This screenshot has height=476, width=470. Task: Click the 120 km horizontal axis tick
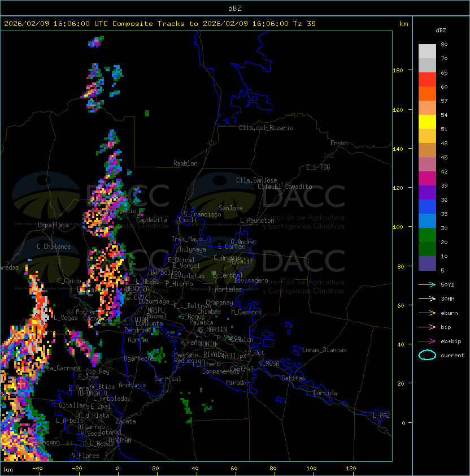(x=351, y=469)
